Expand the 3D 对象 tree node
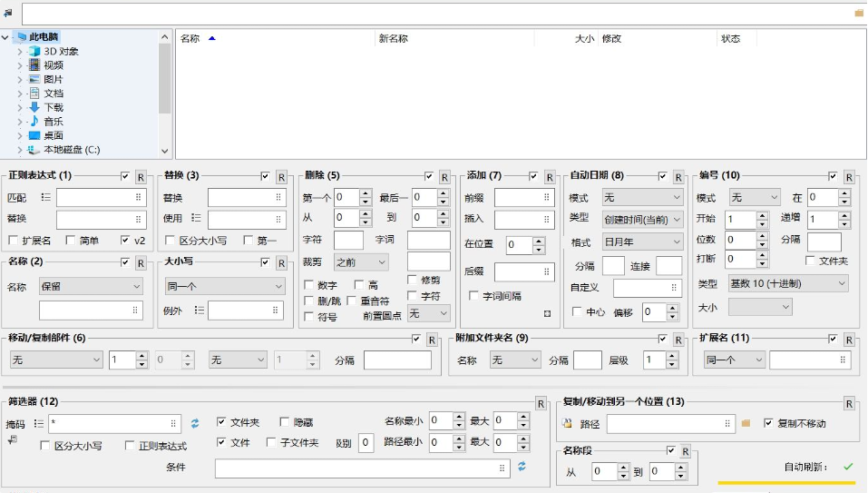868x493 pixels. click(x=20, y=52)
